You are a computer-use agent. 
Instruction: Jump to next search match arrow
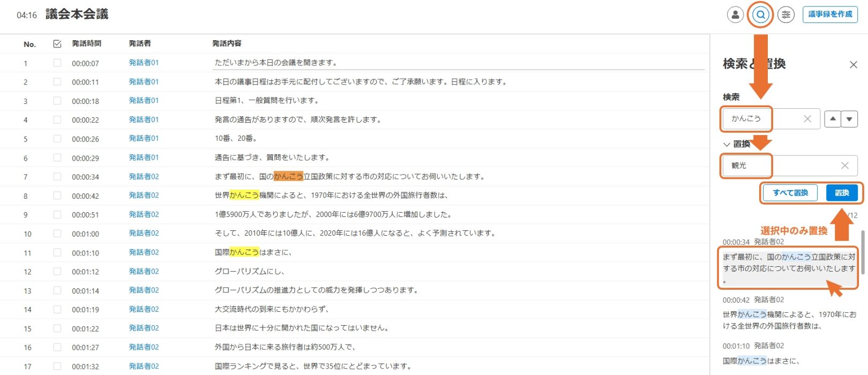click(849, 119)
